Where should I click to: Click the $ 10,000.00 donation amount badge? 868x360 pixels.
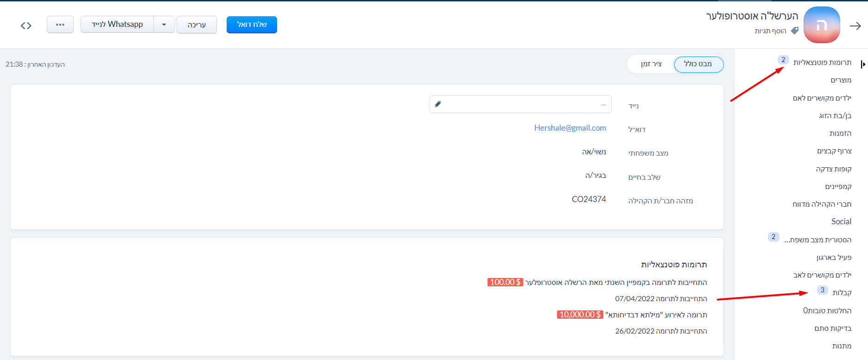coord(580,315)
